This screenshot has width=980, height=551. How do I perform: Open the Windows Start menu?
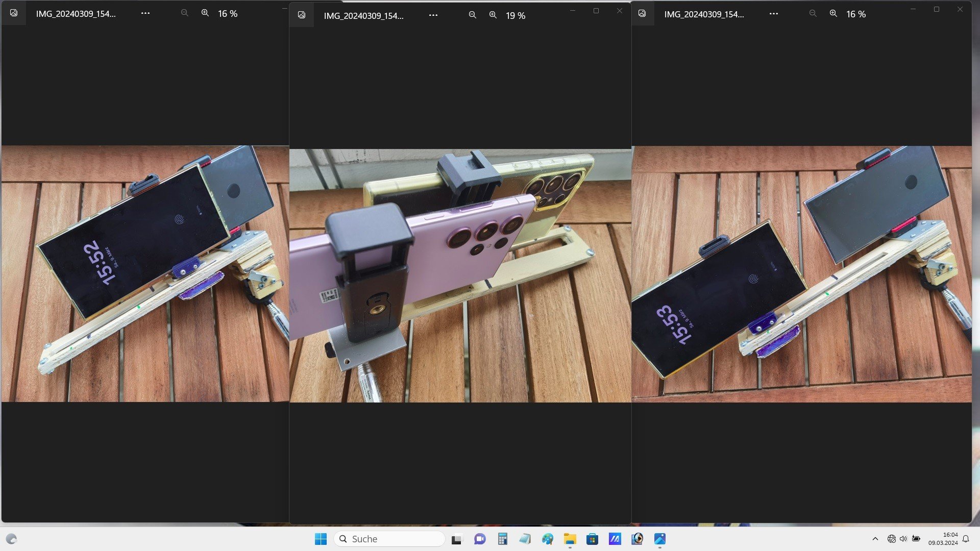point(321,539)
